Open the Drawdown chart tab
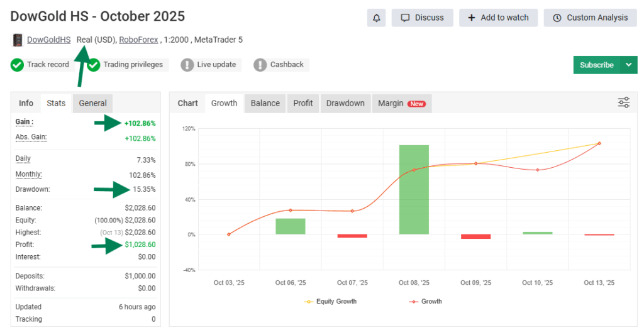Viewport: 644px width, 335px height. click(345, 103)
